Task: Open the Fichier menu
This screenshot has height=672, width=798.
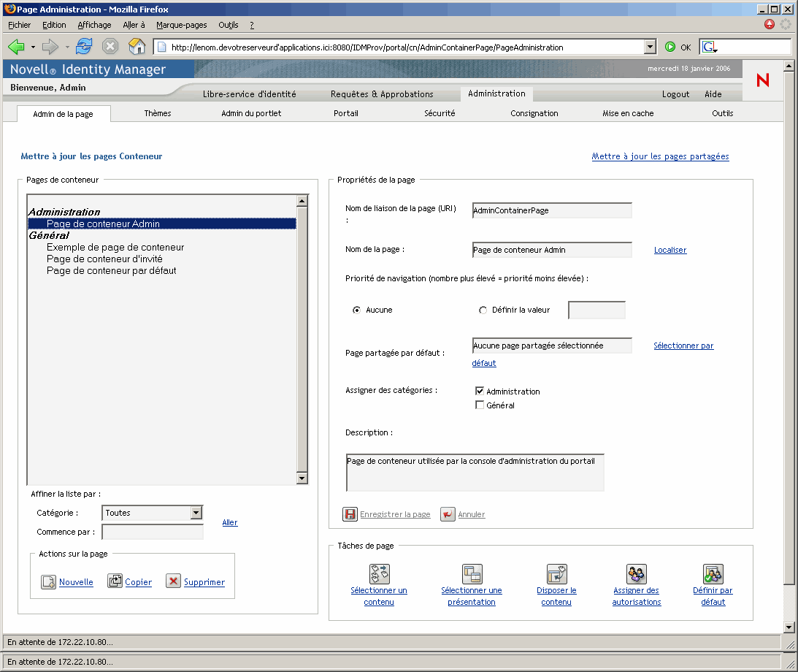Action: (19, 25)
